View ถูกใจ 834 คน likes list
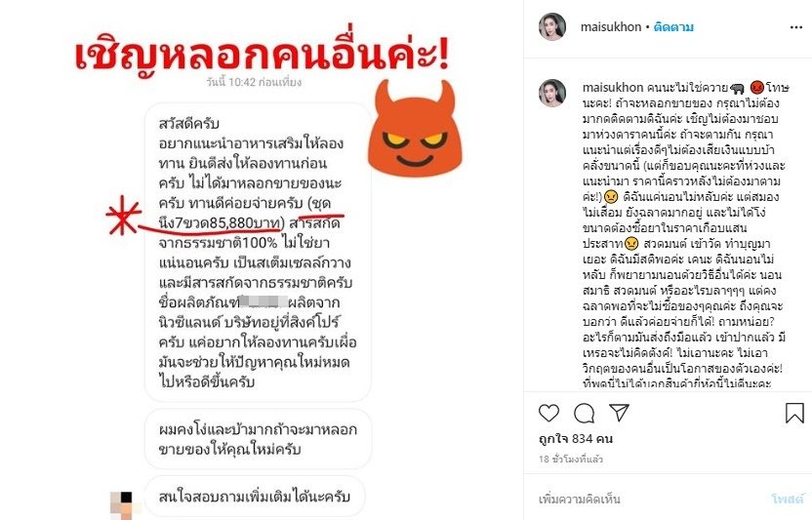 point(576,439)
